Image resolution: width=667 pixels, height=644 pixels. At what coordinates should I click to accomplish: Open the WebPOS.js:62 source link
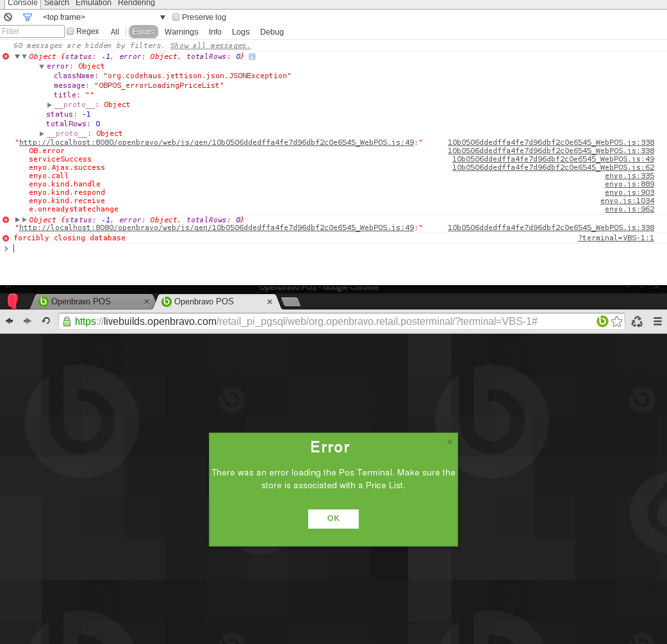coord(553,167)
